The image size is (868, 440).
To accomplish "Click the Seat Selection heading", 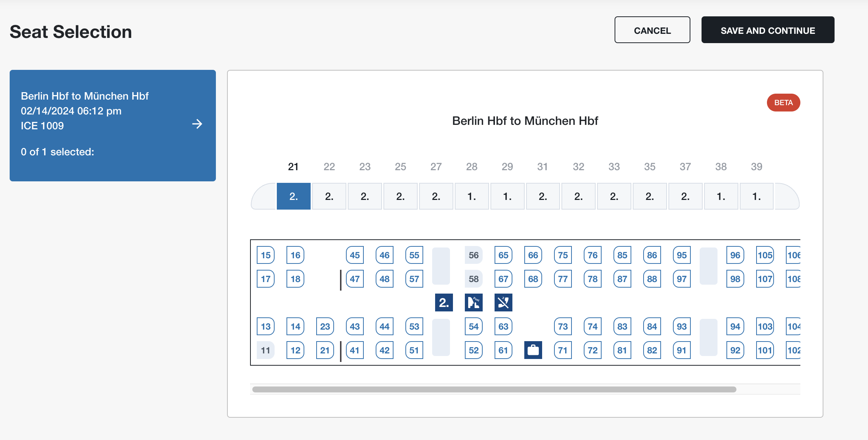I will [x=71, y=32].
